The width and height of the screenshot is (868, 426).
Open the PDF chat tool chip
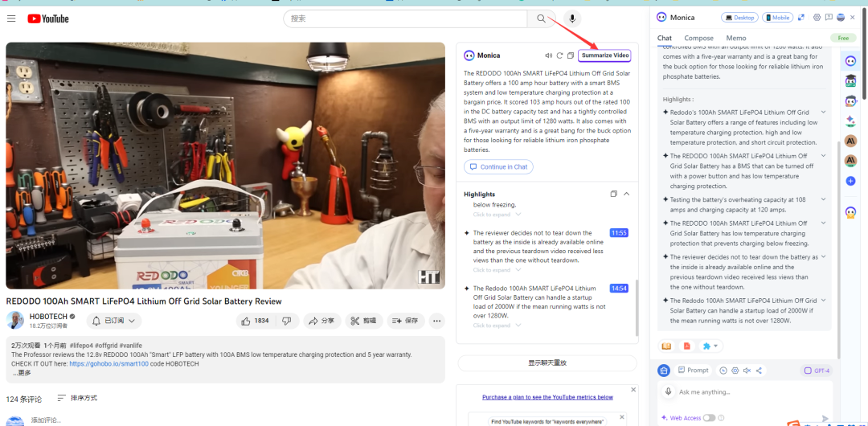tap(686, 346)
